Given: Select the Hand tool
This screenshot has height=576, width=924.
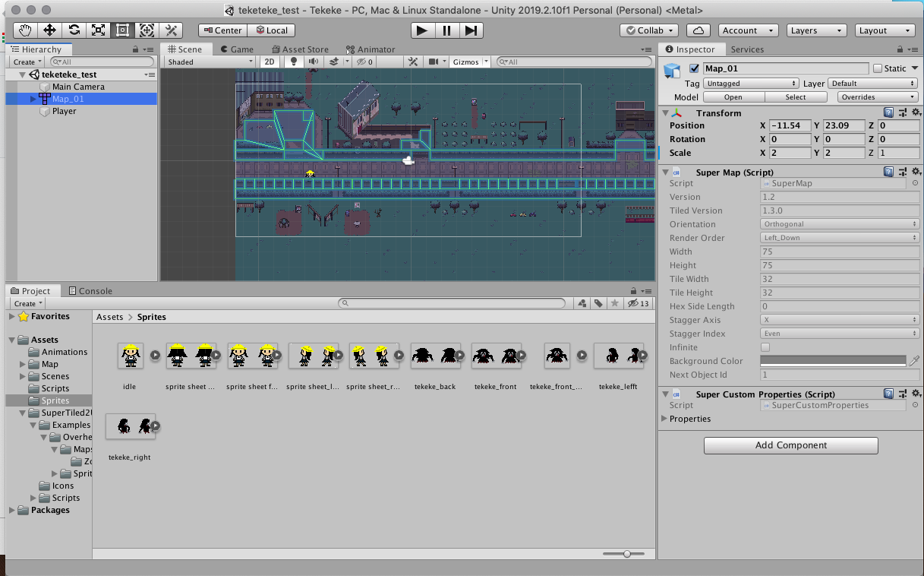Looking at the screenshot, I should [x=24, y=30].
